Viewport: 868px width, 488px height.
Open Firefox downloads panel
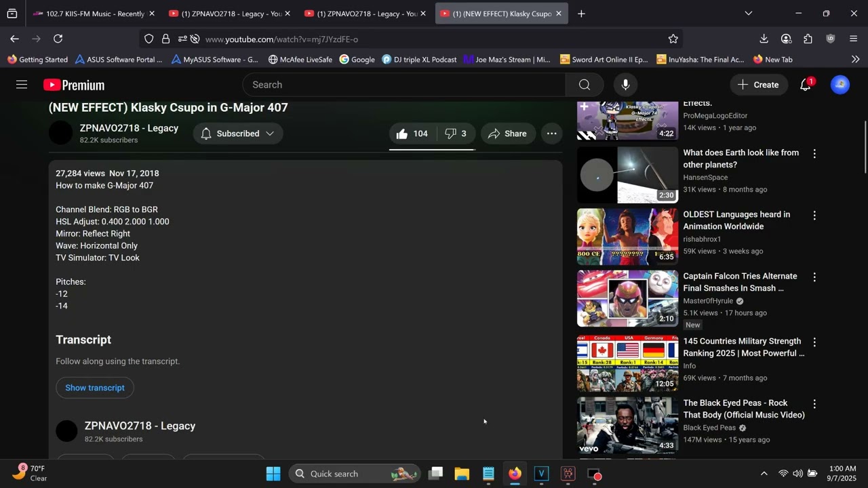click(764, 39)
